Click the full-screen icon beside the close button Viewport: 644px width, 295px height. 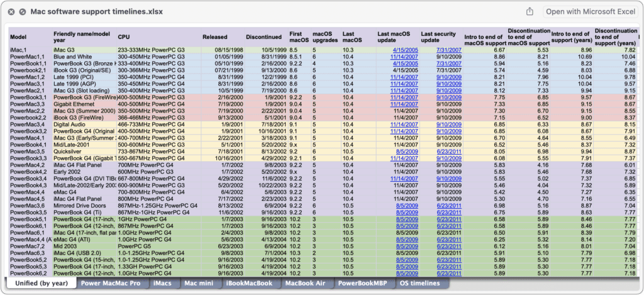point(23,11)
